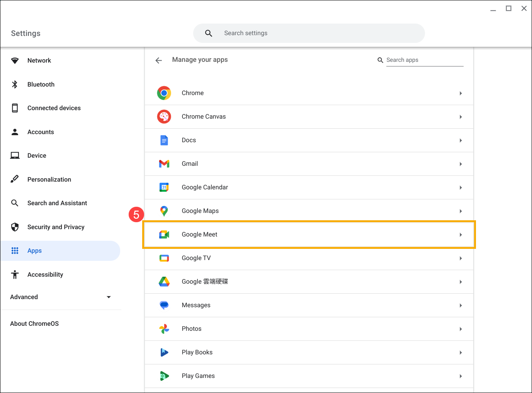Screen dimensions: 532x393
Task: Select the Chrome Canvas app label
Action: 204,117
